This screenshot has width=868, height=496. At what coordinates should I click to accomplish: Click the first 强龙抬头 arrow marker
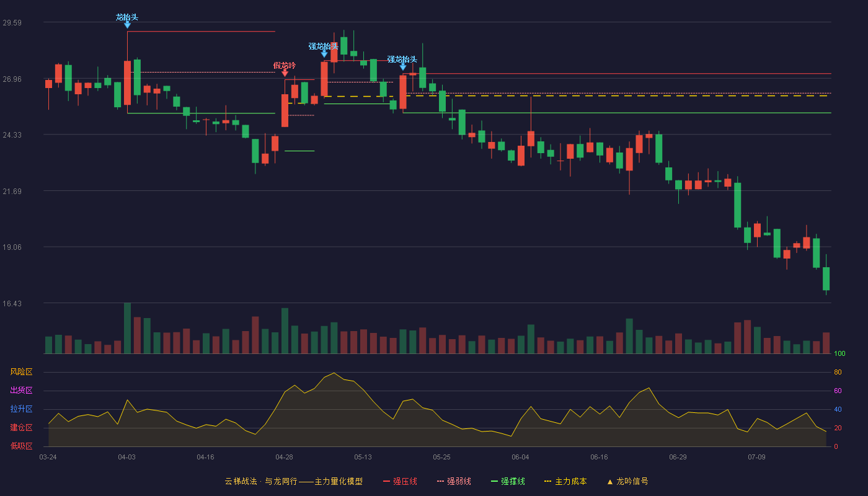[324, 54]
